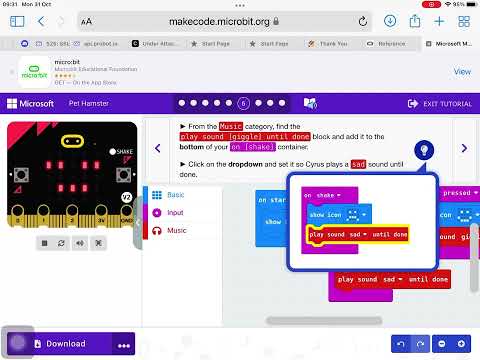
Task: Open the Safari sidebar panel
Action: point(17,22)
